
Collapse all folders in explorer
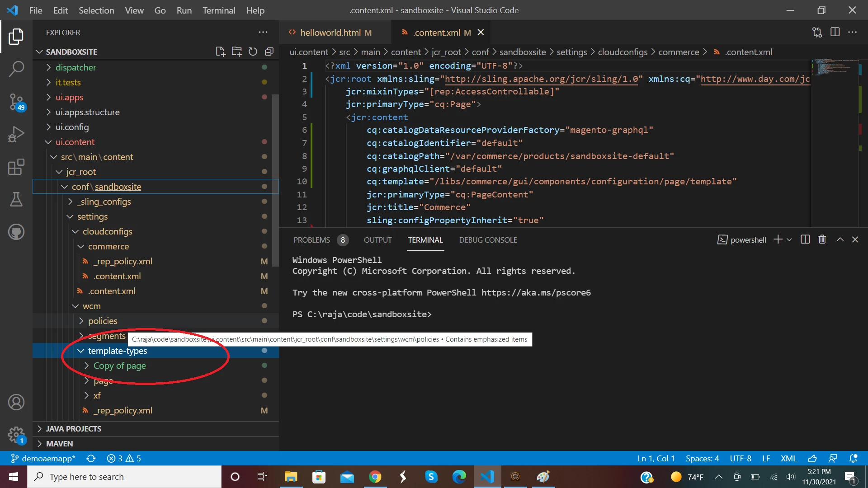269,52
